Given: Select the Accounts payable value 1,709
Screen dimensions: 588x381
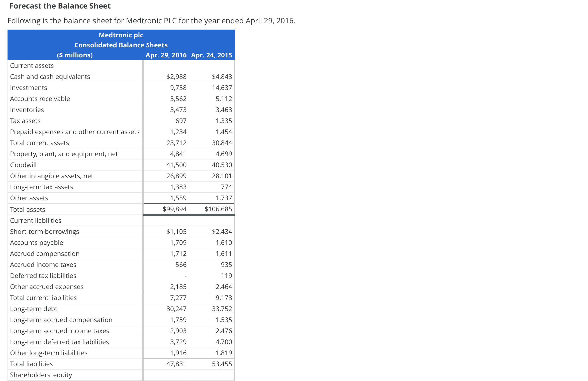Looking at the screenshot, I should [x=178, y=243].
